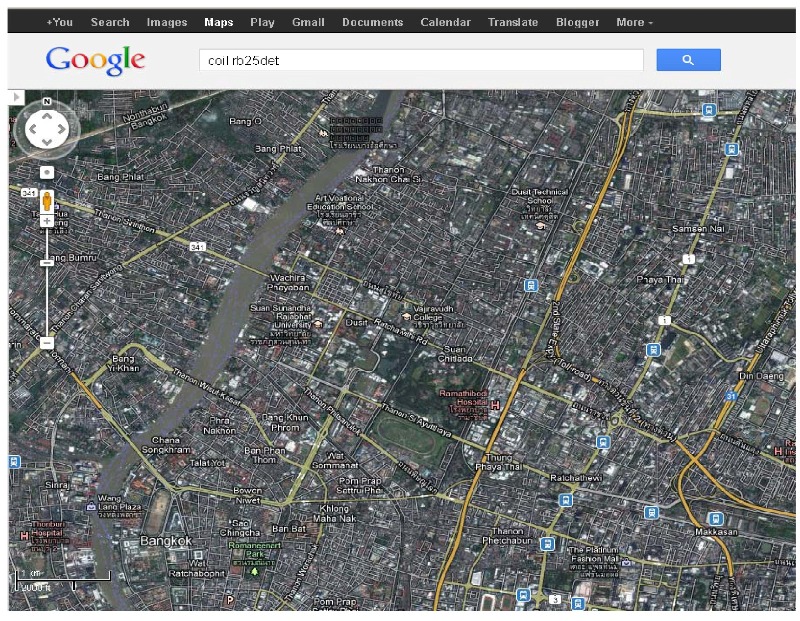Image resolution: width=800 pixels, height=621 pixels.
Task: Open the transit station icon above Makkasan
Action: coord(715,519)
